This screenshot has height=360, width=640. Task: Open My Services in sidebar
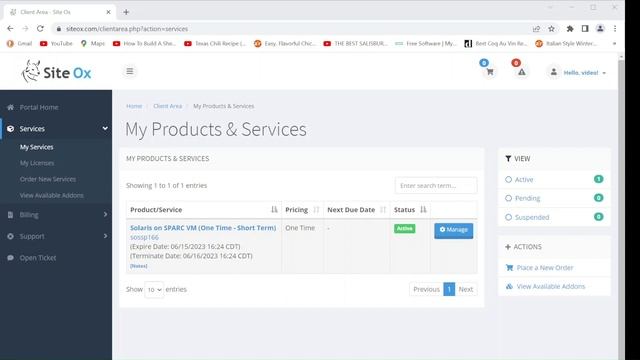(36, 147)
